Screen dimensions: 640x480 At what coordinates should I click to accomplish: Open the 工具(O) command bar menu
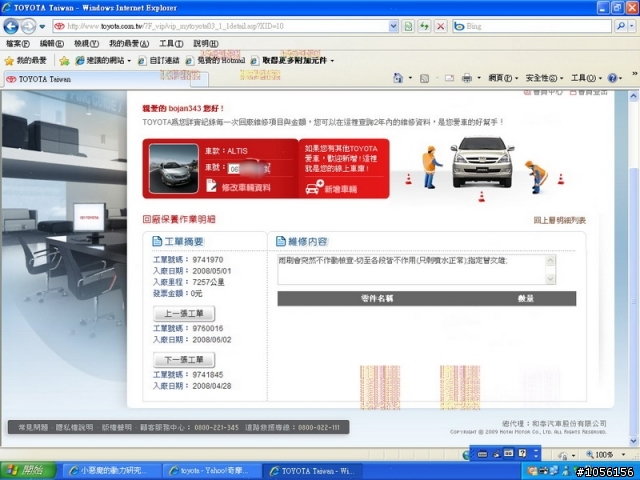tap(586, 78)
